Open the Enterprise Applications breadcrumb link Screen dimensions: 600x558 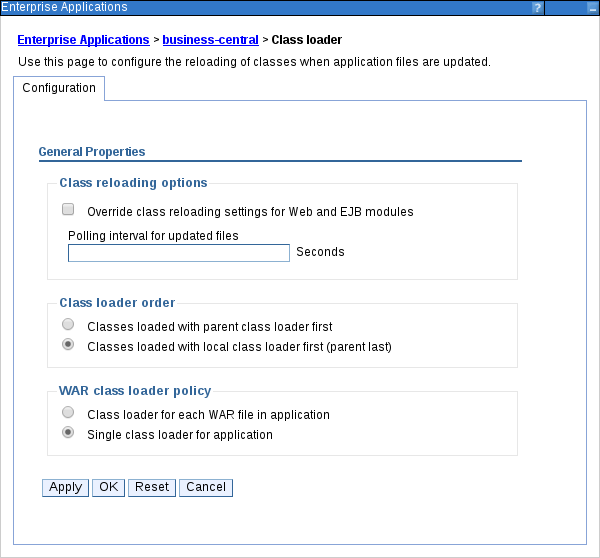[83, 40]
